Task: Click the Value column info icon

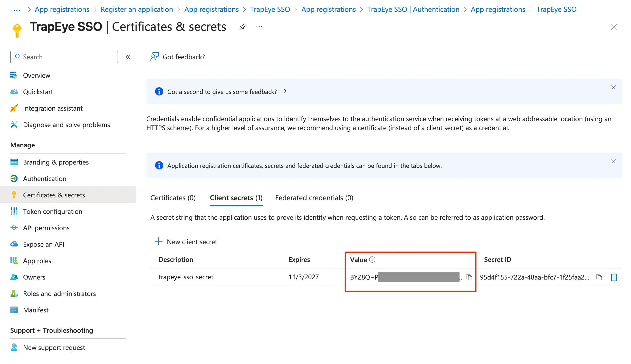Action: click(x=372, y=260)
